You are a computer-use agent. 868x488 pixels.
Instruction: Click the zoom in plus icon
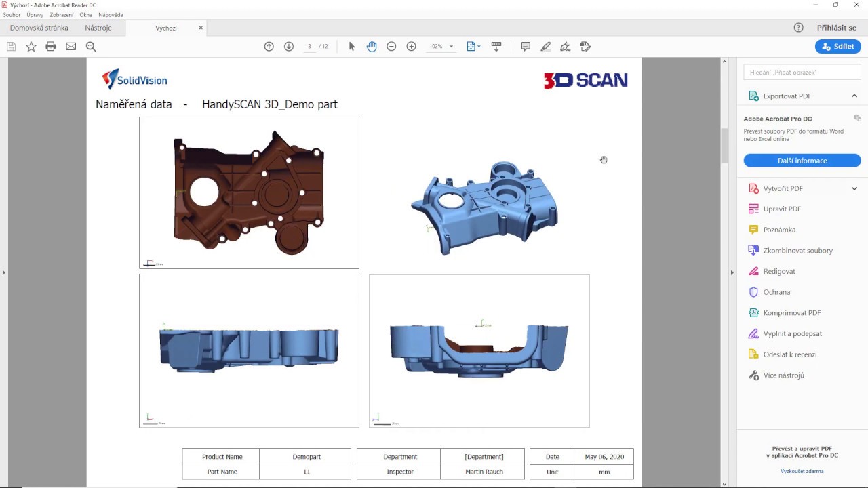point(411,47)
